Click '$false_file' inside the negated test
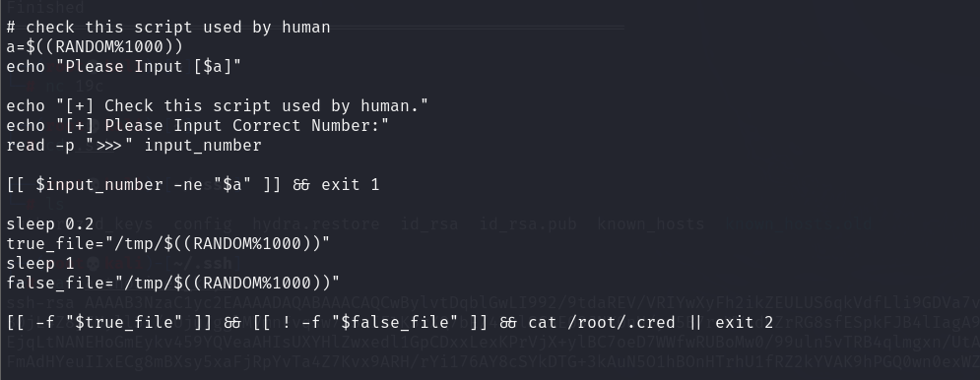This screenshot has height=380, width=980. (394, 323)
